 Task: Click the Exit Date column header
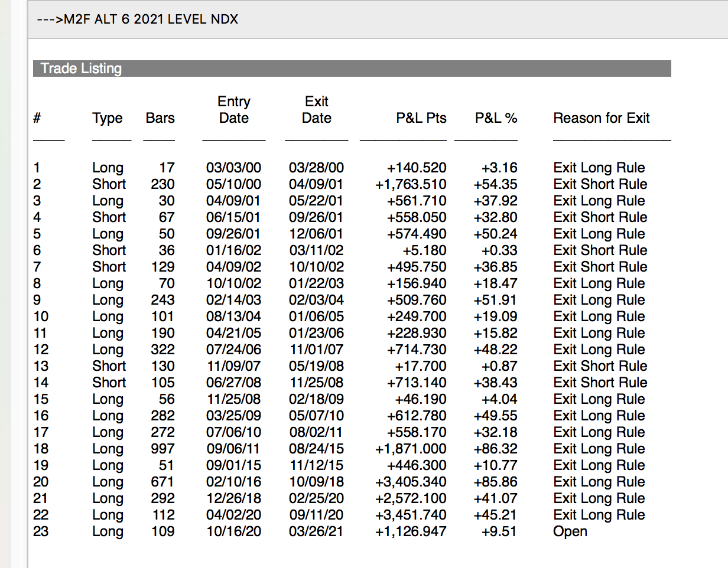click(316, 110)
